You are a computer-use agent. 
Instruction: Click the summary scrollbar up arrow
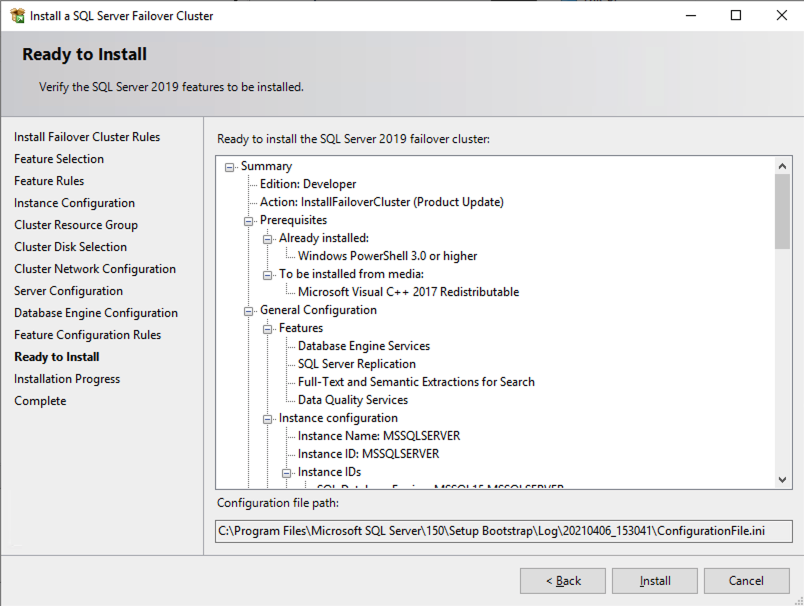point(782,166)
